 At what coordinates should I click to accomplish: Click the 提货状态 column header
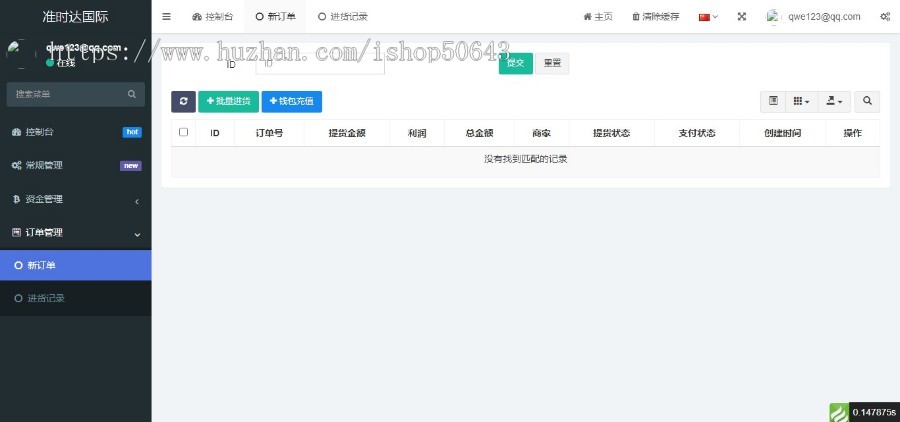(611, 133)
